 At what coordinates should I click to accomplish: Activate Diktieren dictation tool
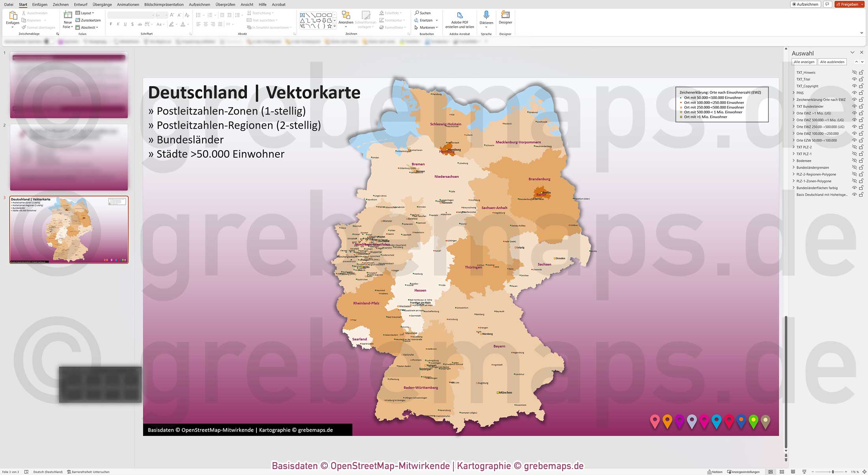click(x=486, y=17)
